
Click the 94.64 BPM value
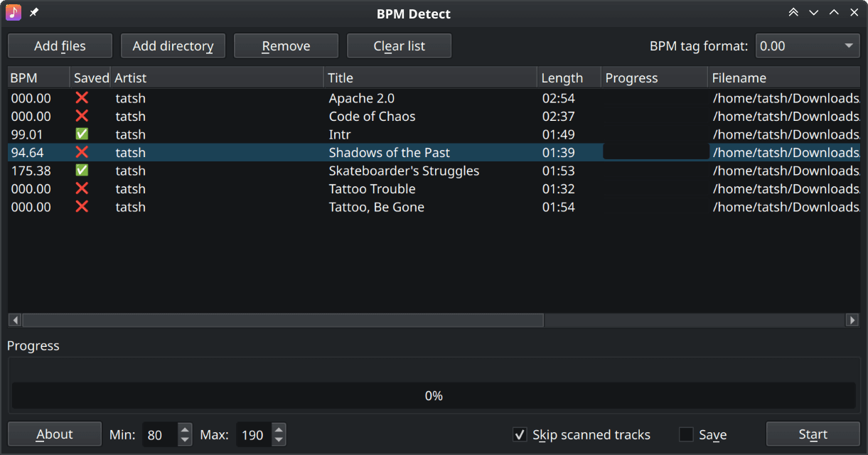point(28,152)
